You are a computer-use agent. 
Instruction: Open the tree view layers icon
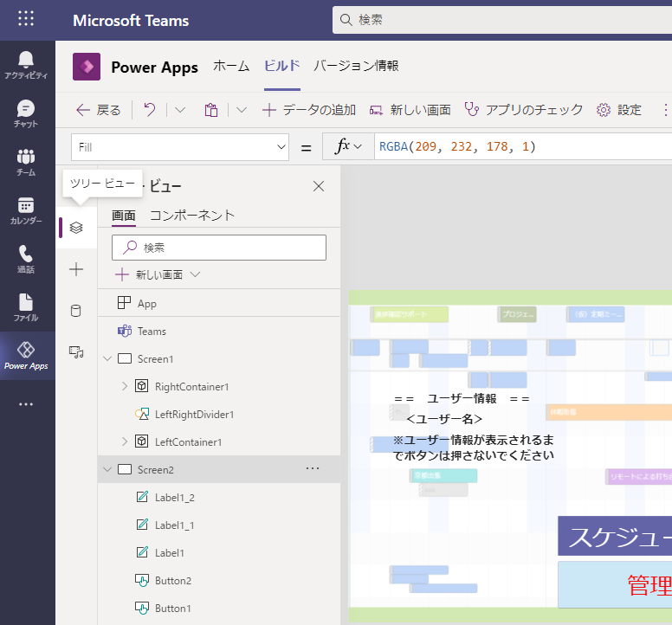(x=76, y=228)
